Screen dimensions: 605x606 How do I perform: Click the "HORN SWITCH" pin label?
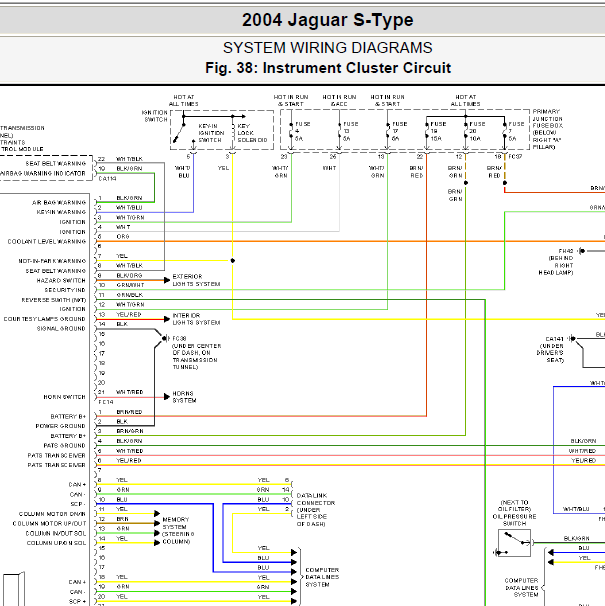(65, 397)
